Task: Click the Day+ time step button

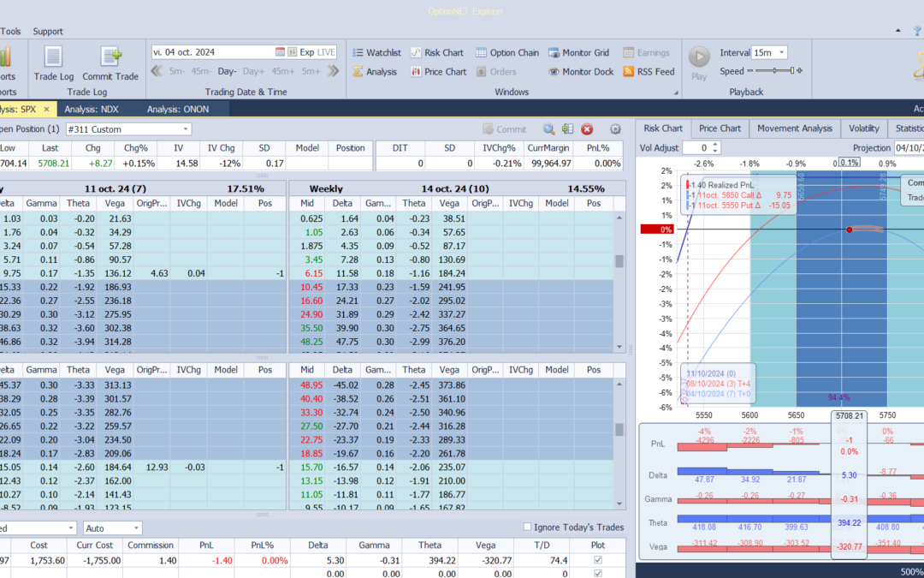Action: point(253,72)
